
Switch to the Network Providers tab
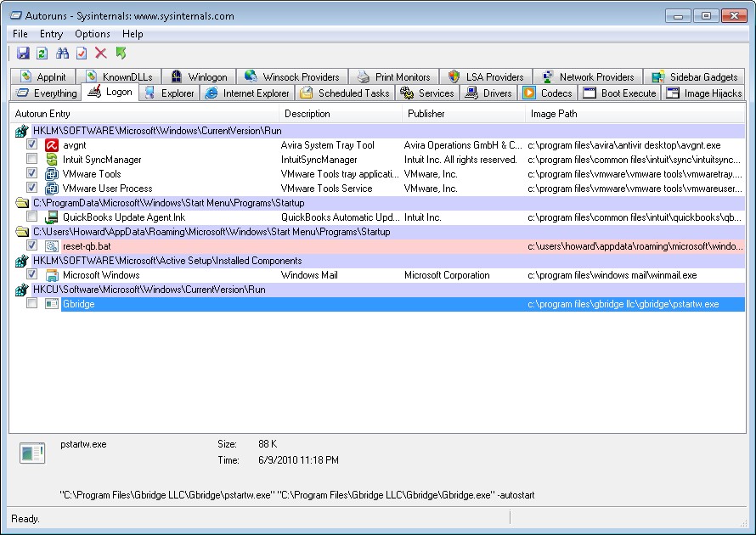(588, 76)
